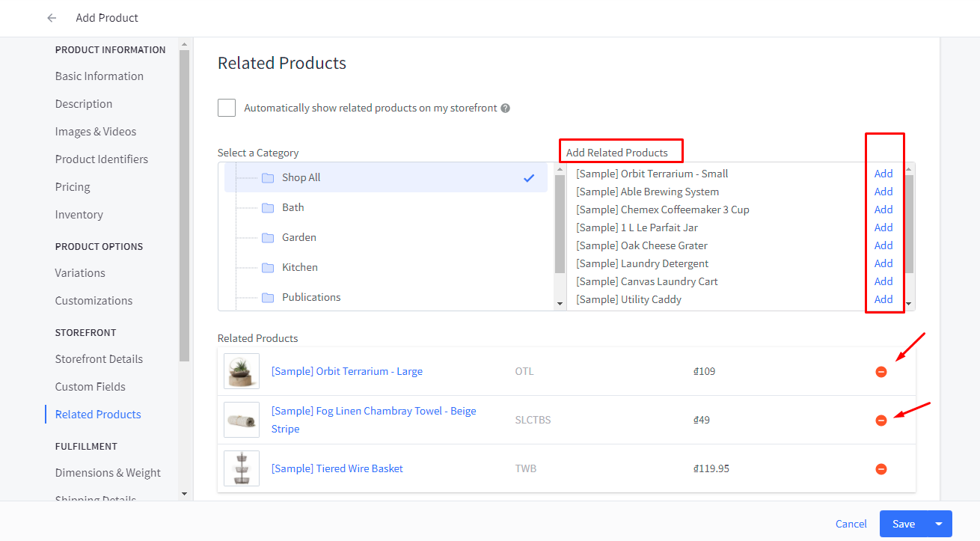Select the Kitchen category
This screenshot has width=980, height=541.
300,267
